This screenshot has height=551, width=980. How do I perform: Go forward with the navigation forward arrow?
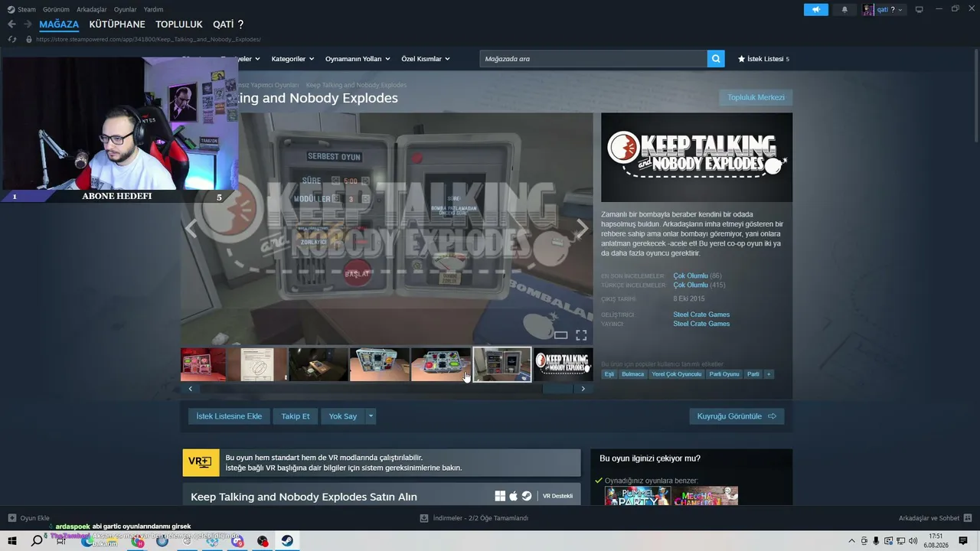[x=28, y=24]
